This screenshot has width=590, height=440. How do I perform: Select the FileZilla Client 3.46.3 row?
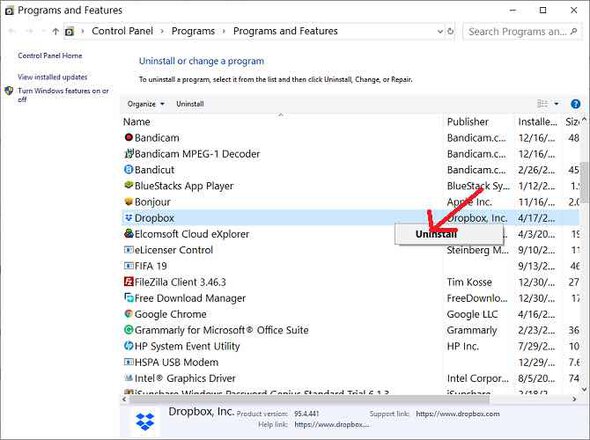pyautogui.click(x=350, y=282)
